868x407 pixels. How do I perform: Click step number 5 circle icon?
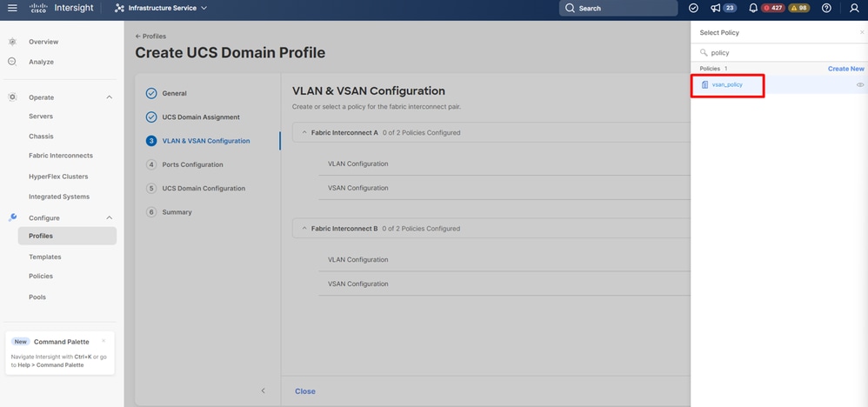pos(151,188)
